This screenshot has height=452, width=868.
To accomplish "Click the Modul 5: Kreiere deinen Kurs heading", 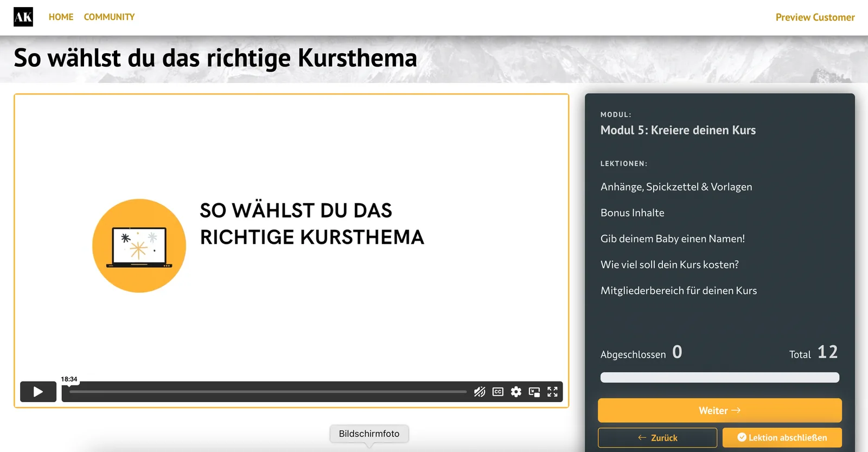I will tap(678, 130).
